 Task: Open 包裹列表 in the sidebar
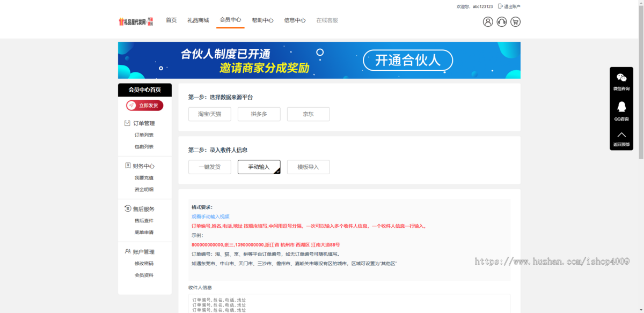coord(144,147)
